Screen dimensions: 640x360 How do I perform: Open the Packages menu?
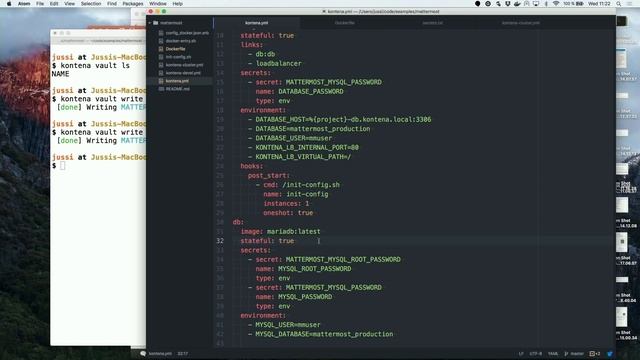pos(133,4)
